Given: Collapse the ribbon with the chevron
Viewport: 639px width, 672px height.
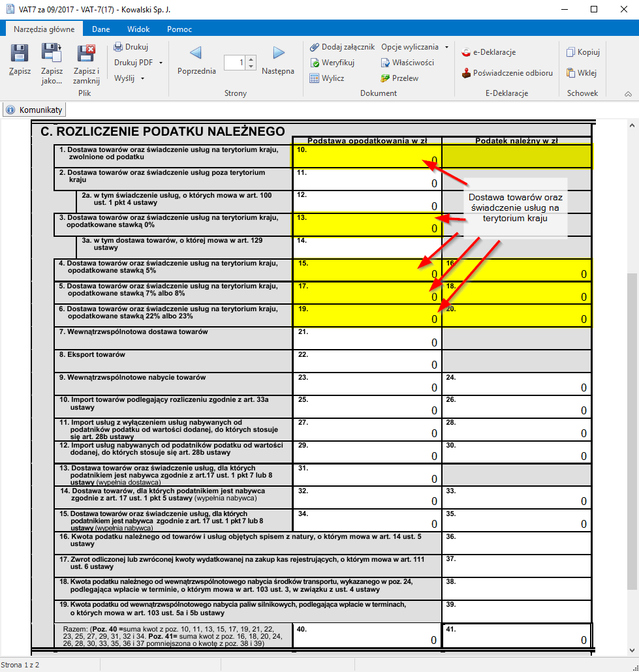Looking at the screenshot, I should point(628,94).
